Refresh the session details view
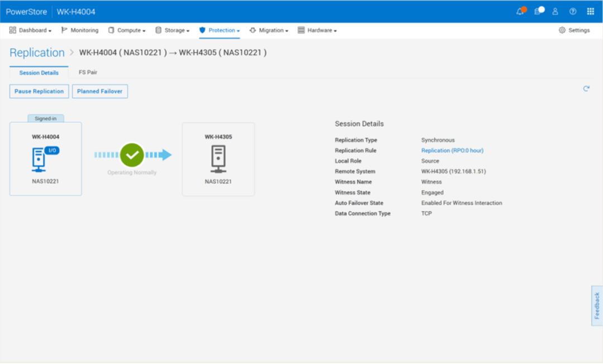This screenshot has width=603, height=364. point(586,89)
